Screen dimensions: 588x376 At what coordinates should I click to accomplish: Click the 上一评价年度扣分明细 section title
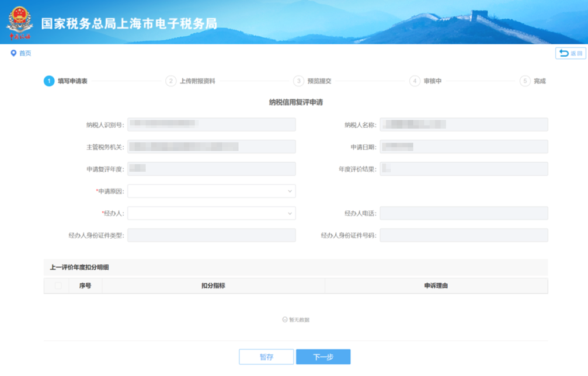point(79,267)
